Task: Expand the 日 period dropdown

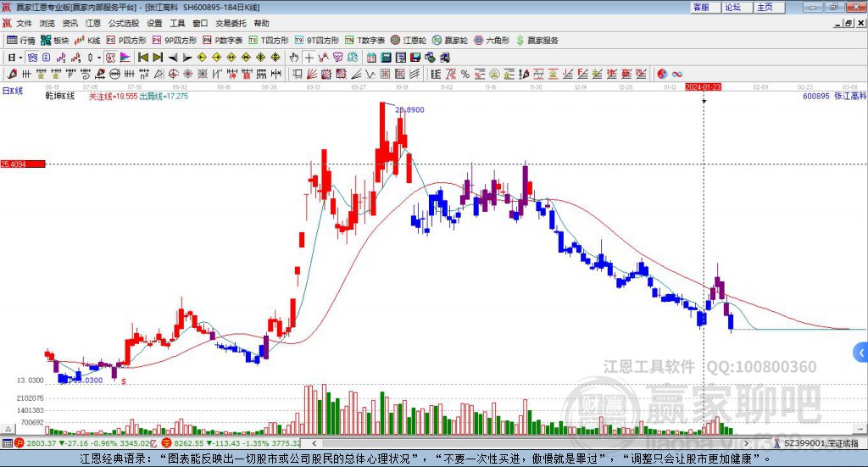Action: click(x=20, y=58)
